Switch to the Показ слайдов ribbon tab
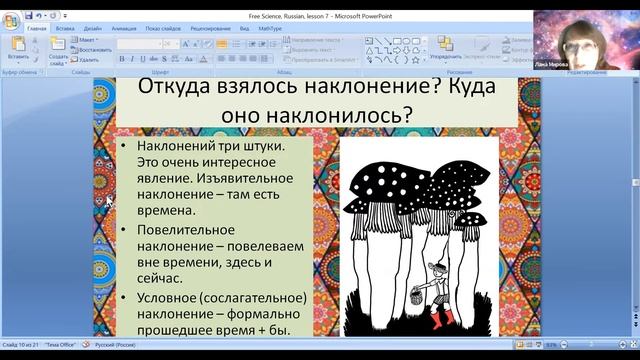 point(163,29)
